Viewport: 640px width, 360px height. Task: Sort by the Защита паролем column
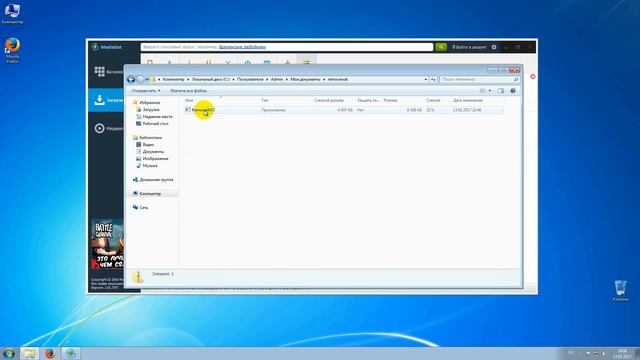click(369, 100)
